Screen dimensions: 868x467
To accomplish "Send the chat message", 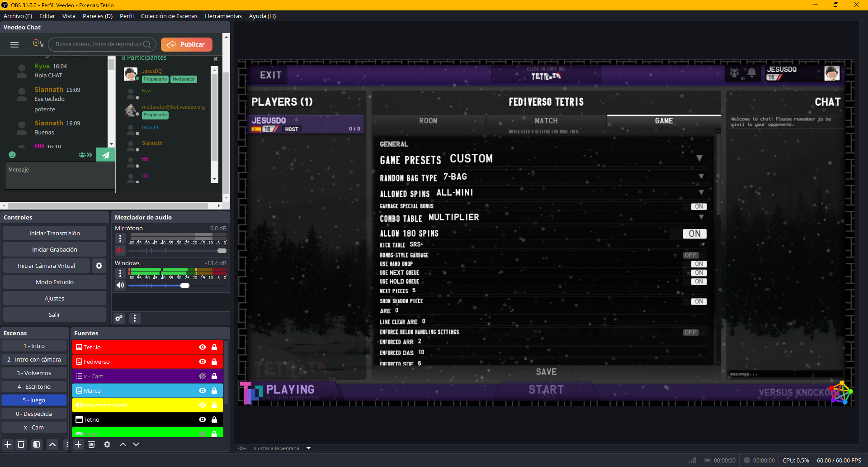I will pyautogui.click(x=106, y=155).
